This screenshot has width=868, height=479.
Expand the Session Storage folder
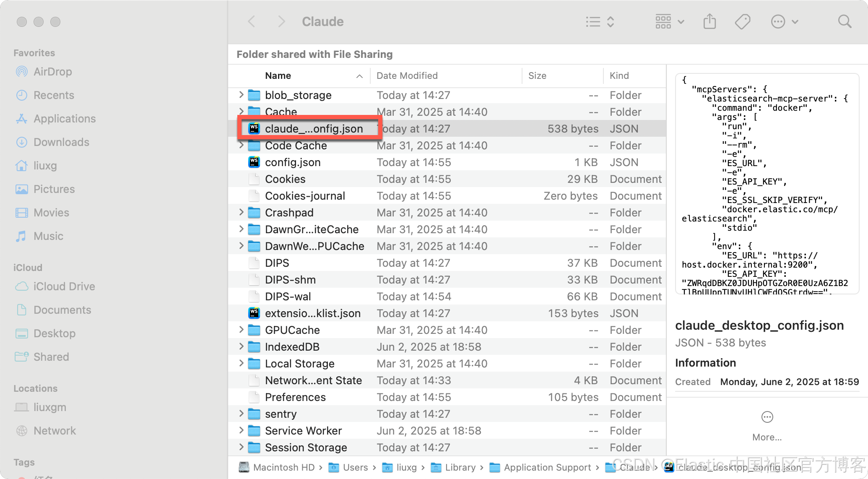click(x=241, y=447)
